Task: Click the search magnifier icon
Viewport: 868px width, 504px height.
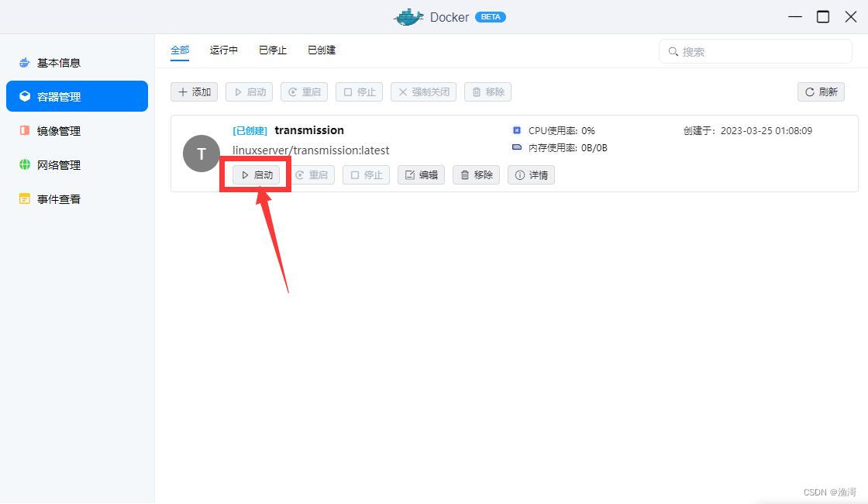Action: pos(673,51)
